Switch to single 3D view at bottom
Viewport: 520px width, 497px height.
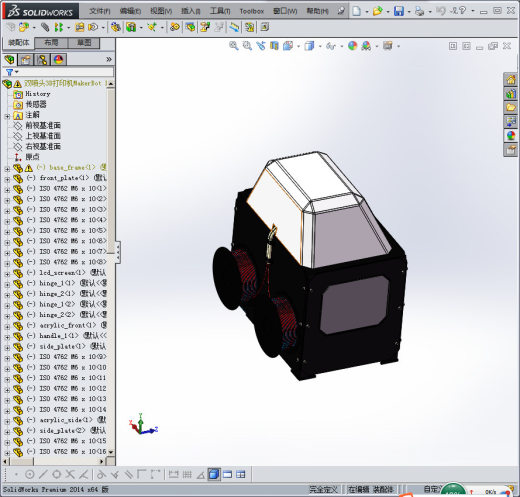point(214,474)
